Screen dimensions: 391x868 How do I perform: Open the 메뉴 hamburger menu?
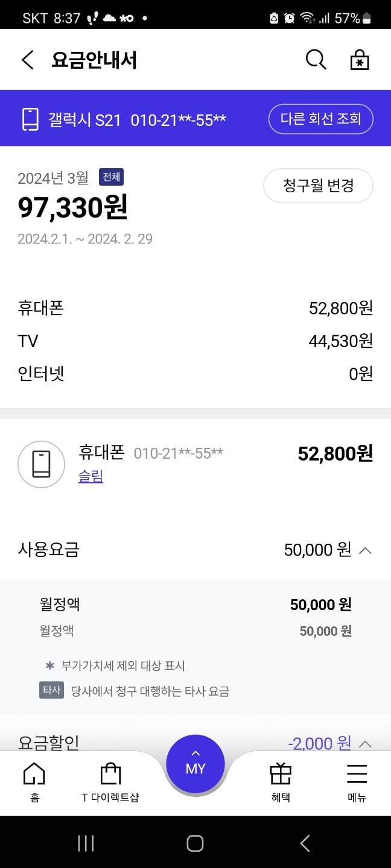tap(357, 782)
